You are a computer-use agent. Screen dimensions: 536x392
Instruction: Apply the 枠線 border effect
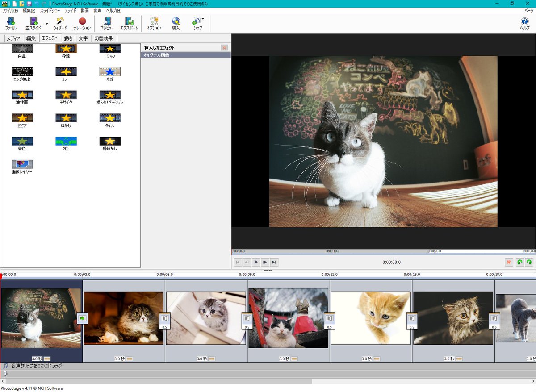[66, 51]
